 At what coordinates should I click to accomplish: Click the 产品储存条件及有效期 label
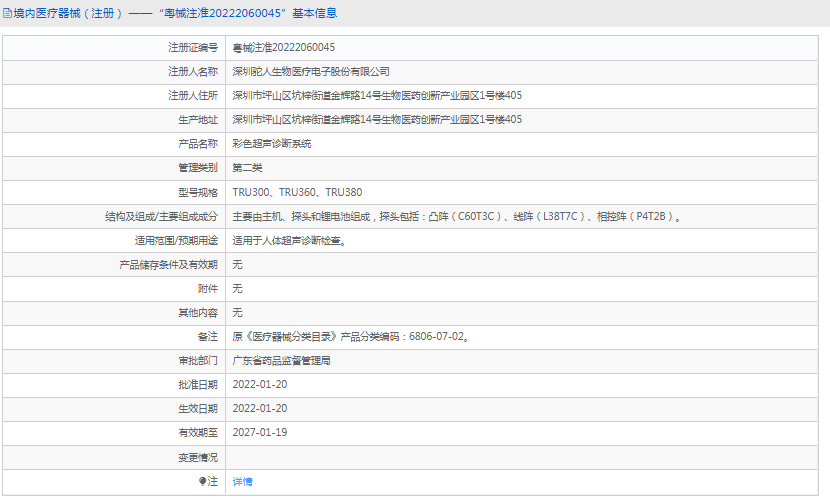point(168,265)
